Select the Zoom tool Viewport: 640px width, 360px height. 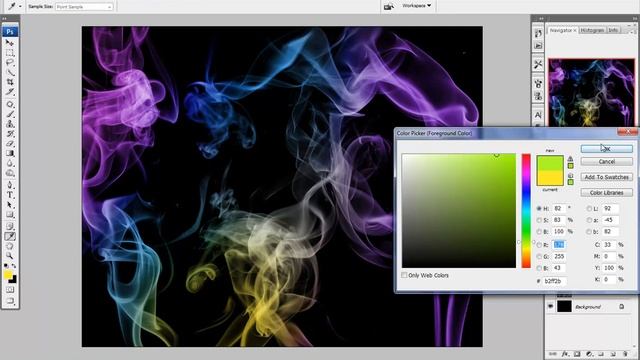coord(10,256)
